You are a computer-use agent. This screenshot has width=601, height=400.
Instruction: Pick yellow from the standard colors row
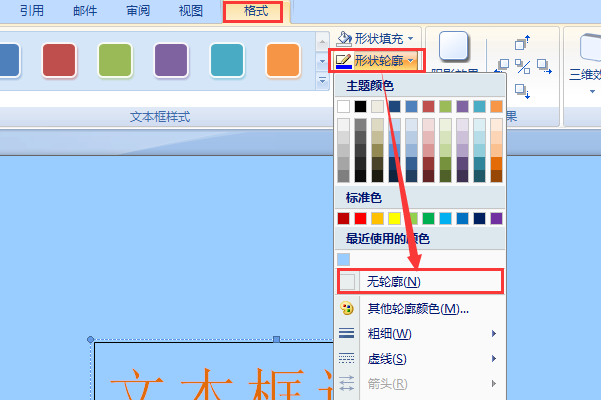[x=394, y=218]
